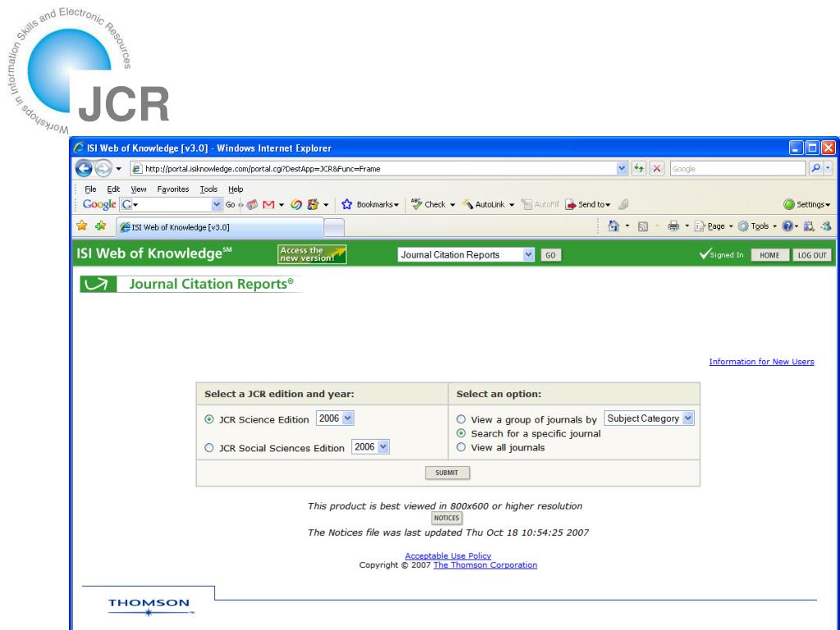Click the GO button next to product dropdown
This screenshot has height=630, width=840.
550,255
